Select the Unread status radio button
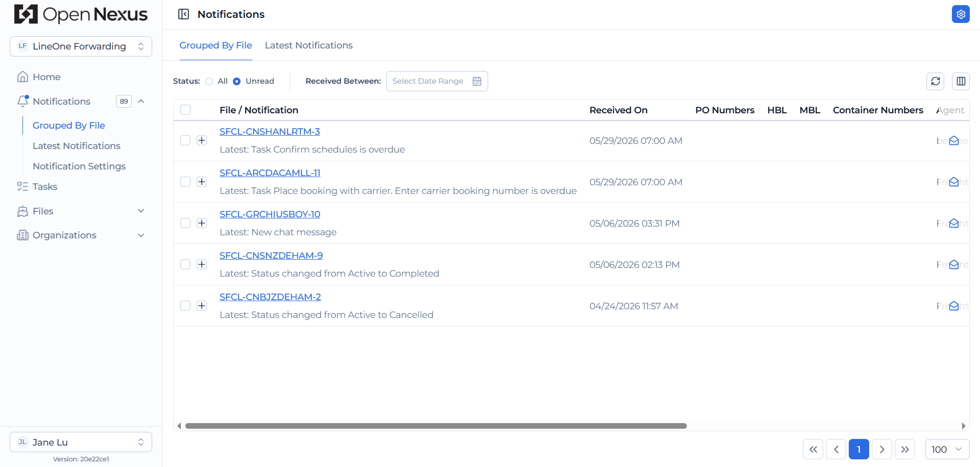This screenshot has width=980, height=467. [x=236, y=81]
